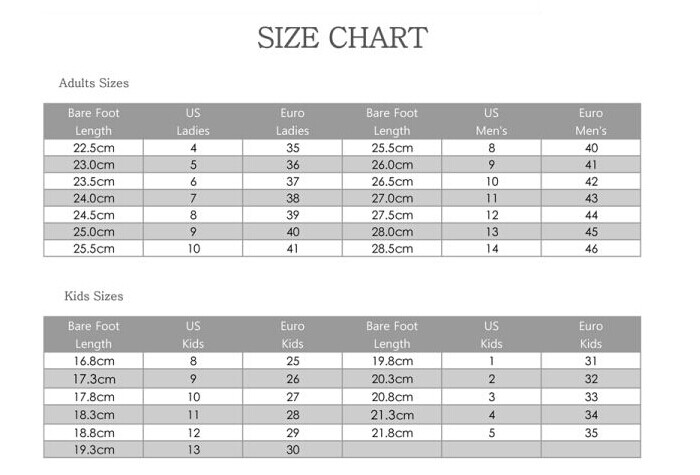
Task: Click the 28.5cm men's length cell
Action: [x=392, y=249]
